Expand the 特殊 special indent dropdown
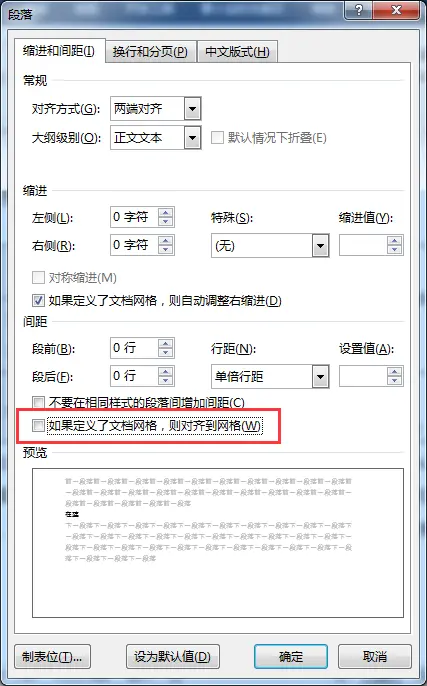427x686 pixels. click(320, 246)
